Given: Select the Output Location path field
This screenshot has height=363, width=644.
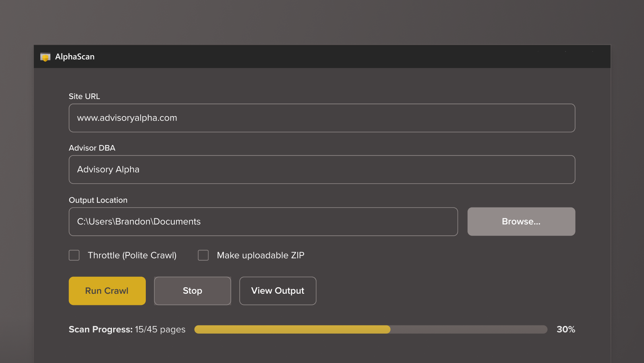Looking at the screenshot, I should point(263,222).
